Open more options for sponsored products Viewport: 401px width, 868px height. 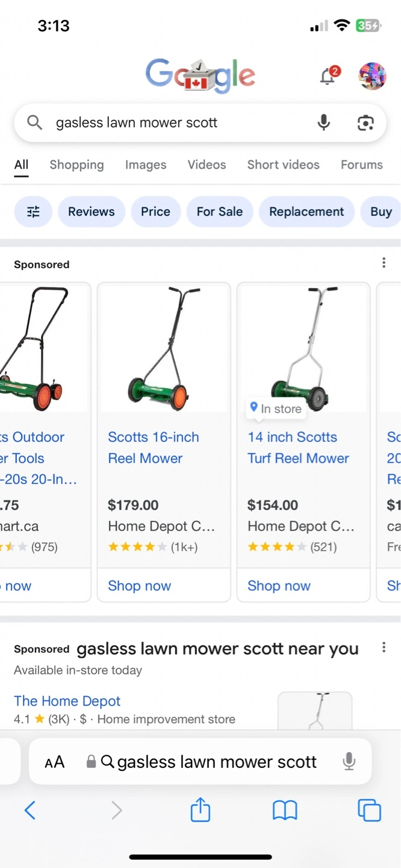[x=384, y=263]
